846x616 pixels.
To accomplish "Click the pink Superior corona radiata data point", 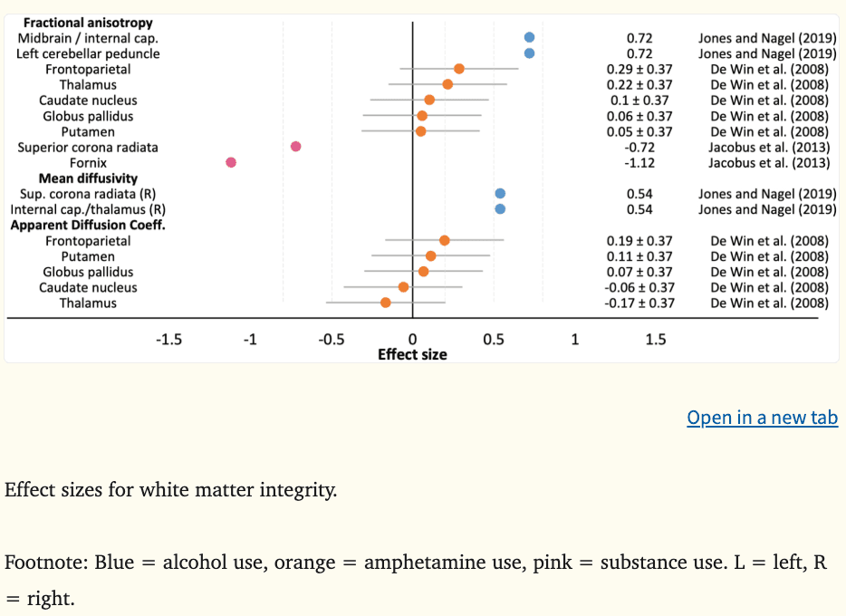I will (296, 147).
